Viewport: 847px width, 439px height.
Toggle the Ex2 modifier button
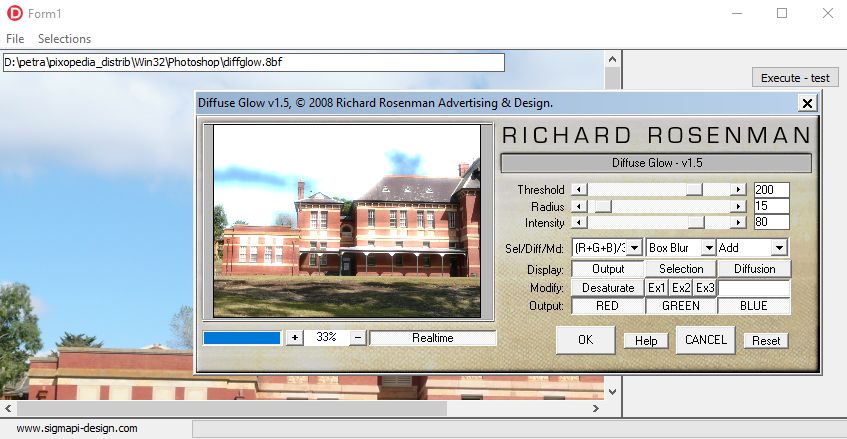[x=681, y=288]
